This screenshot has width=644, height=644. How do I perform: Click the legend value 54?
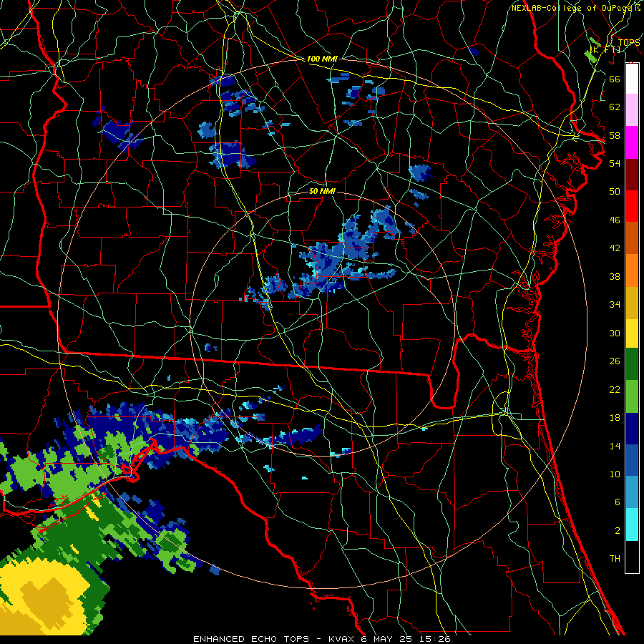[x=615, y=163]
